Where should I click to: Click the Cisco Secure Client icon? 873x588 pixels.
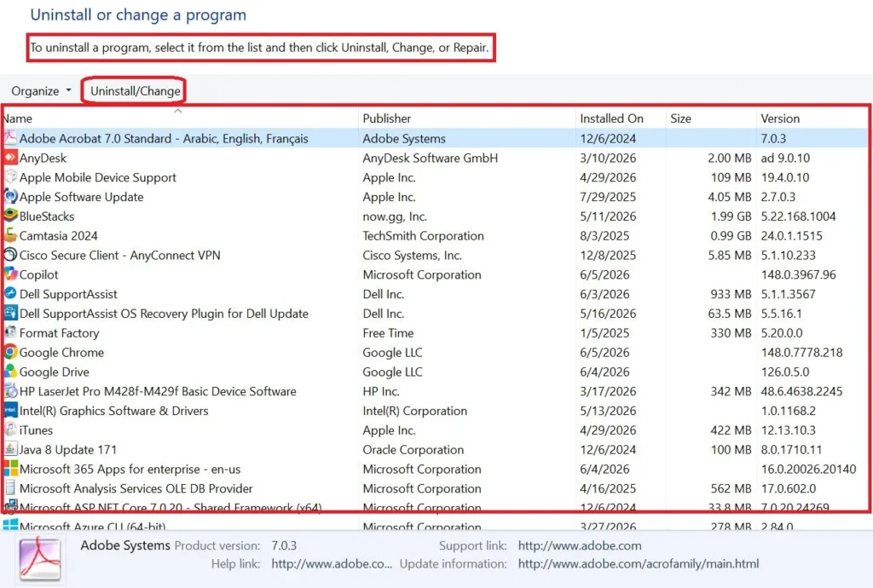point(10,255)
